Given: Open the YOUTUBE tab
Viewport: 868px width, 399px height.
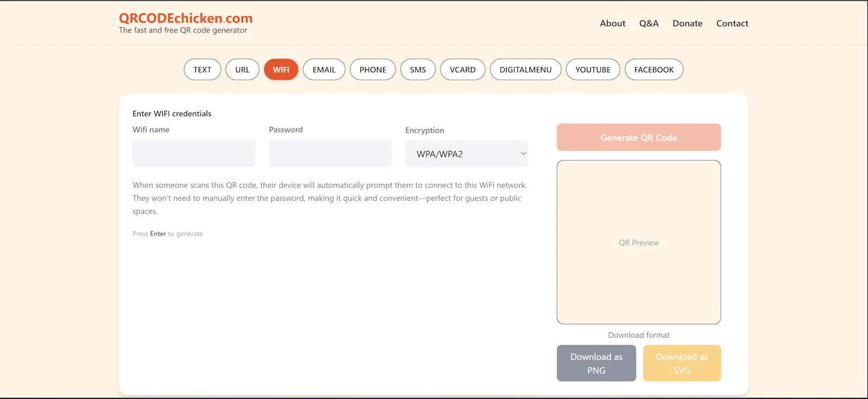Looking at the screenshot, I should coord(593,69).
